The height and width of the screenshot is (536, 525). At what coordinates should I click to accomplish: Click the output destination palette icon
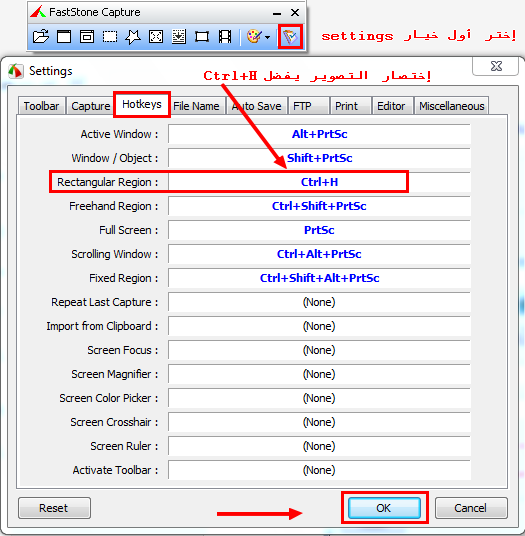[x=254, y=36]
